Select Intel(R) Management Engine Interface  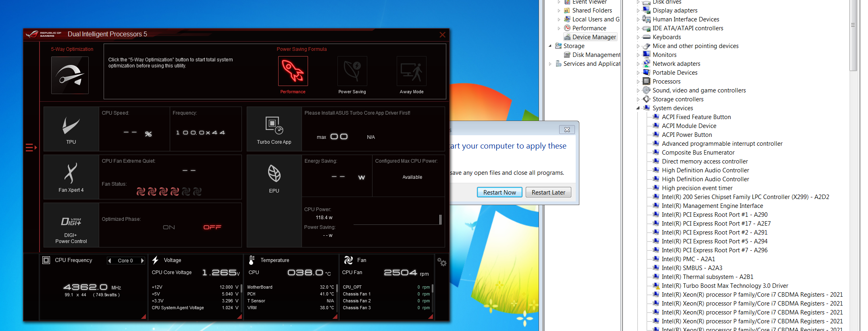pyautogui.click(x=712, y=206)
